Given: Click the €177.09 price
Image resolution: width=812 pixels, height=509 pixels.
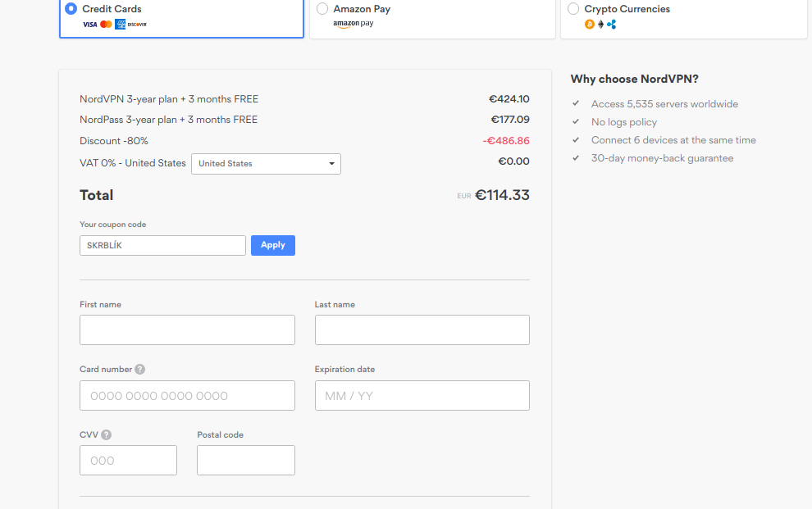Looking at the screenshot, I should click(x=510, y=120).
